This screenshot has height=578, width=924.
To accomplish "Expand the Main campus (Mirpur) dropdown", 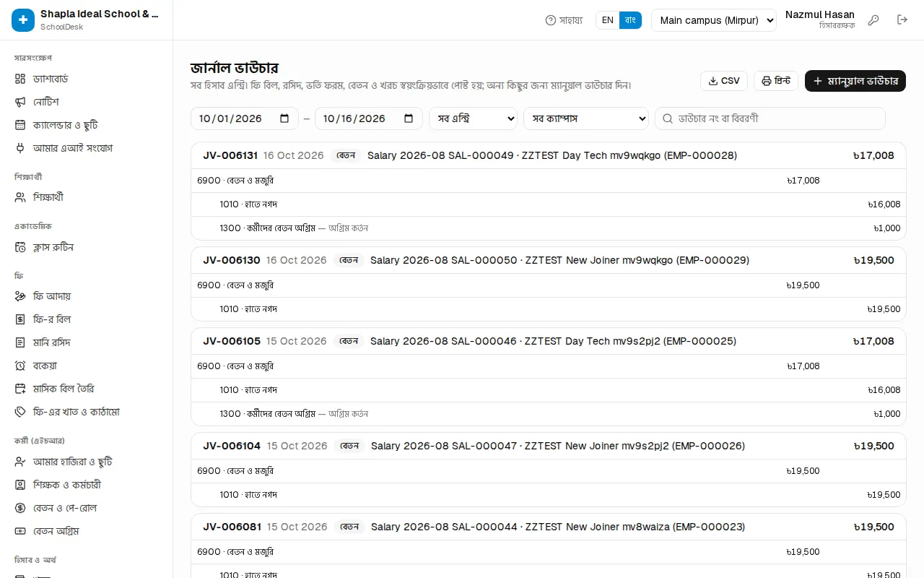I will [x=713, y=20].
